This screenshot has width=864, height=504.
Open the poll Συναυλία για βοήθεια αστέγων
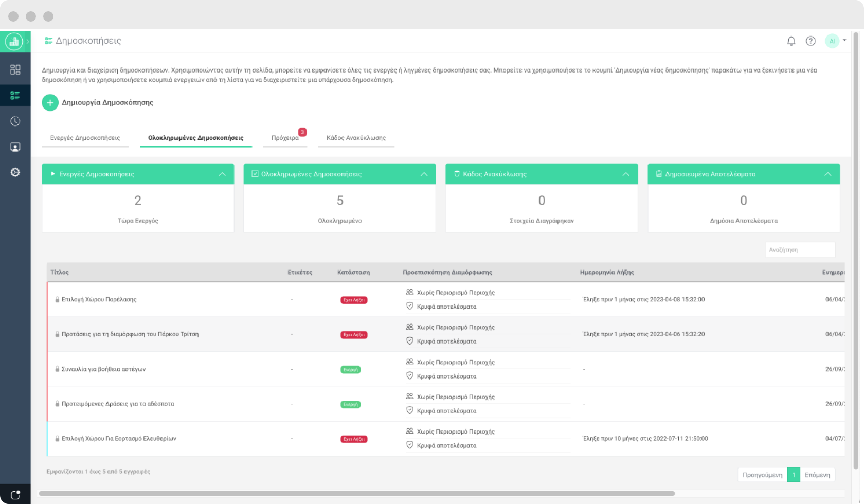pos(103,369)
